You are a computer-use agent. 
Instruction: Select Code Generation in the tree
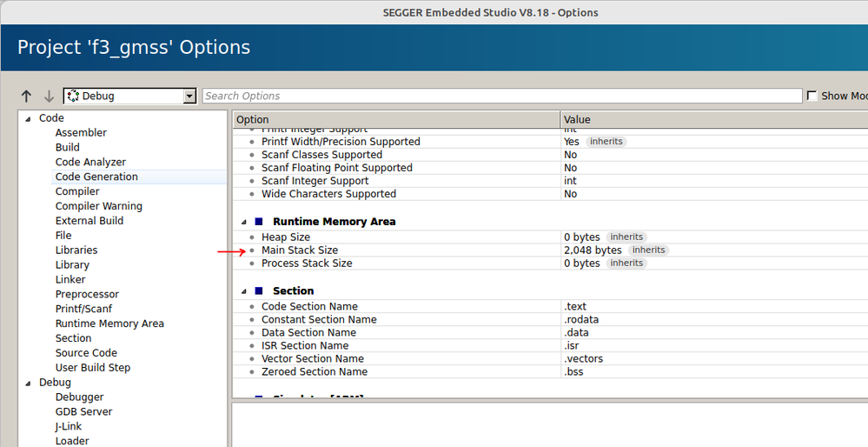tap(96, 177)
